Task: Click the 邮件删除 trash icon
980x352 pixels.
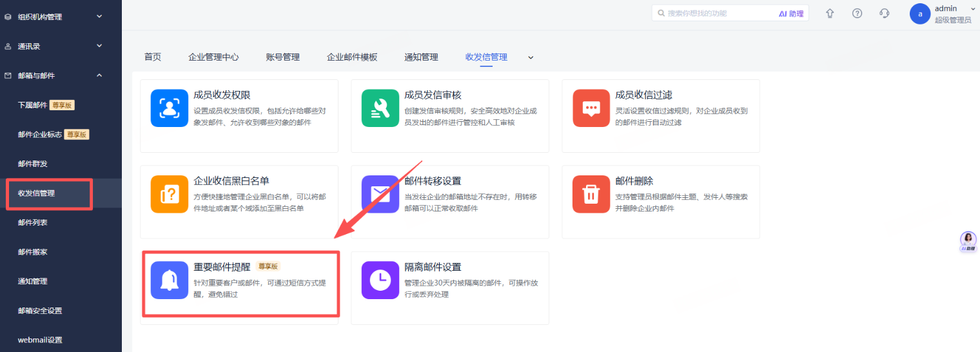Action: click(x=591, y=194)
